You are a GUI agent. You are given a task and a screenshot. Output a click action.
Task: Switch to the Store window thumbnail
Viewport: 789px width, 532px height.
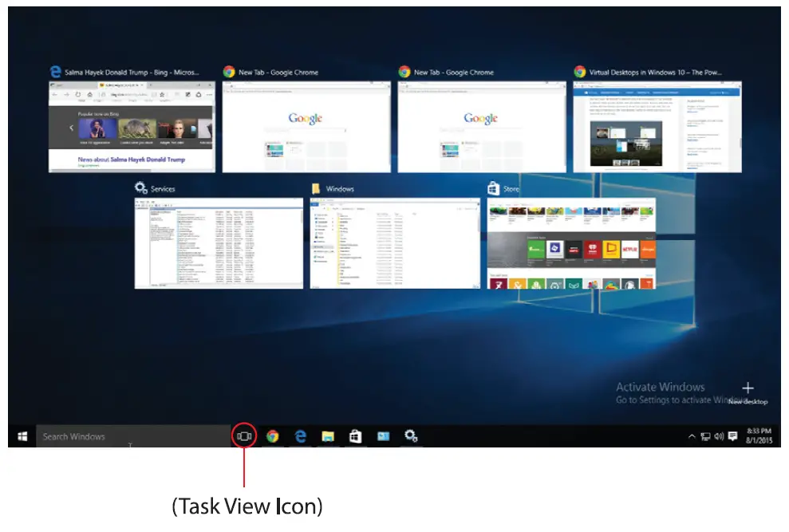[571, 242]
